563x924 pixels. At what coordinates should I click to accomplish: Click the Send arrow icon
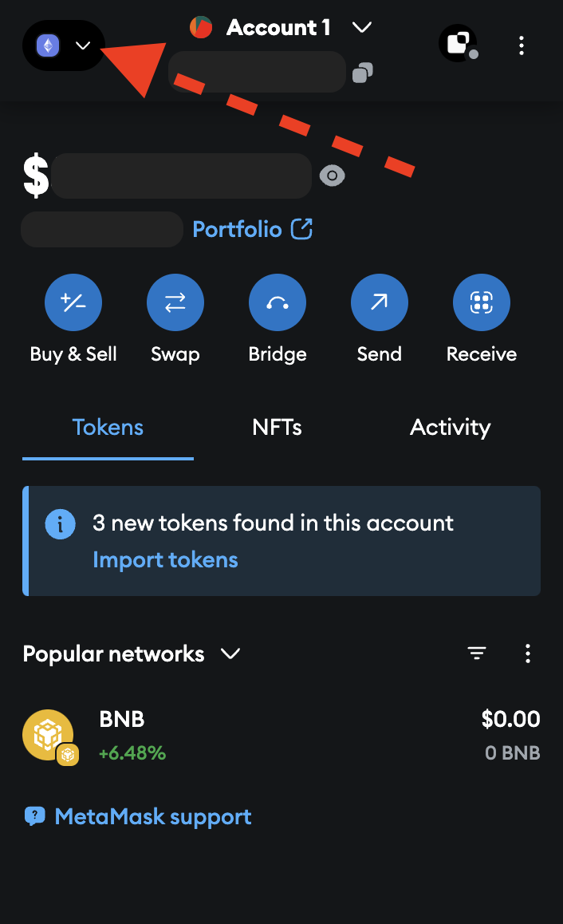pyautogui.click(x=380, y=302)
